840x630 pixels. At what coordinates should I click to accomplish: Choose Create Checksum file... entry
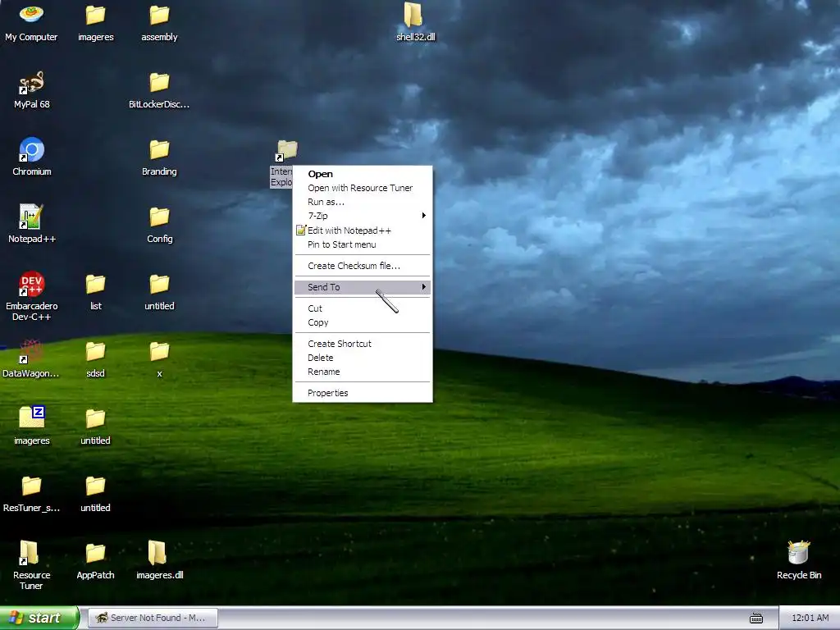pyautogui.click(x=363, y=266)
